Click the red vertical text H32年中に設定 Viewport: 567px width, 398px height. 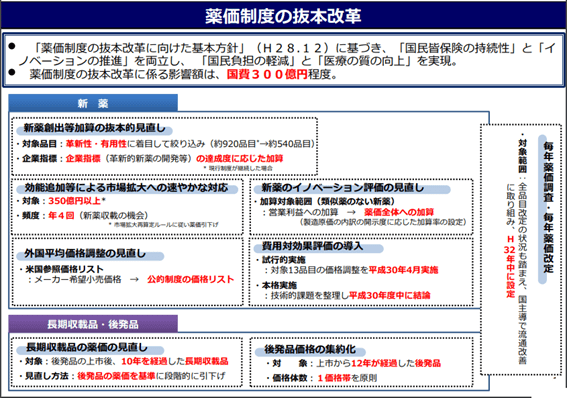(510, 266)
